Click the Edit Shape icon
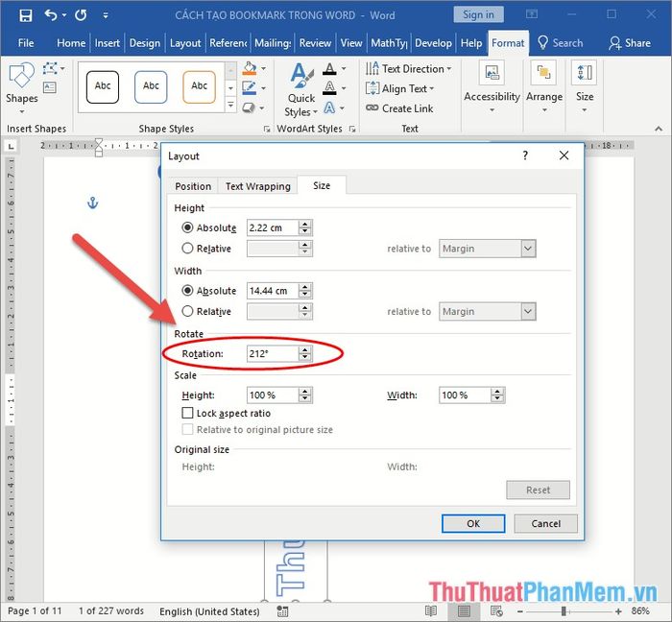672x622 pixels. [x=51, y=68]
